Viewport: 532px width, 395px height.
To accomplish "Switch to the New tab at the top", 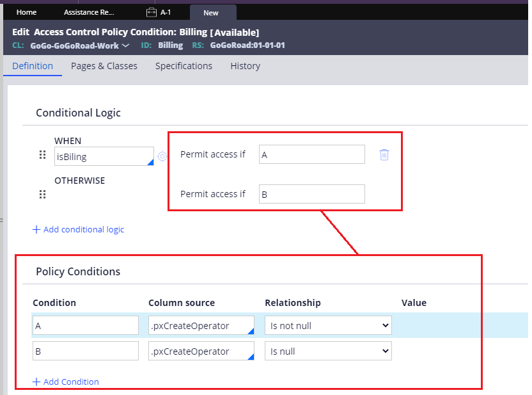I will (212, 12).
